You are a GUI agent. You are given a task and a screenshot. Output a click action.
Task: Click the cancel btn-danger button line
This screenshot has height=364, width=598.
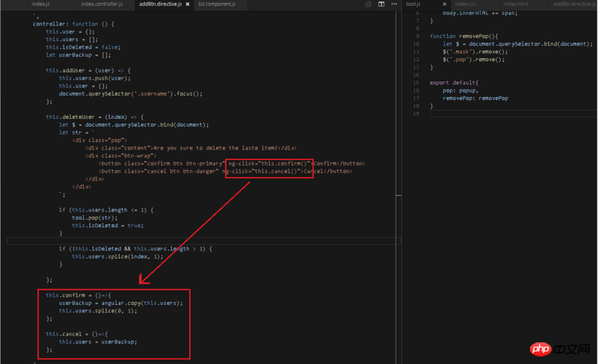pos(225,171)
